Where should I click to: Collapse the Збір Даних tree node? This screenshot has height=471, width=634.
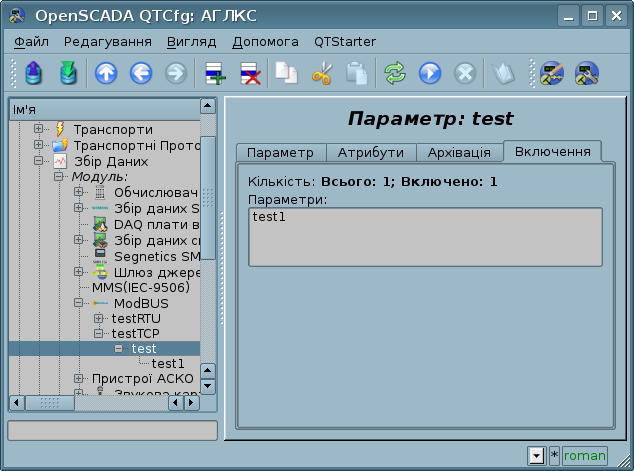tap(39, 160)
